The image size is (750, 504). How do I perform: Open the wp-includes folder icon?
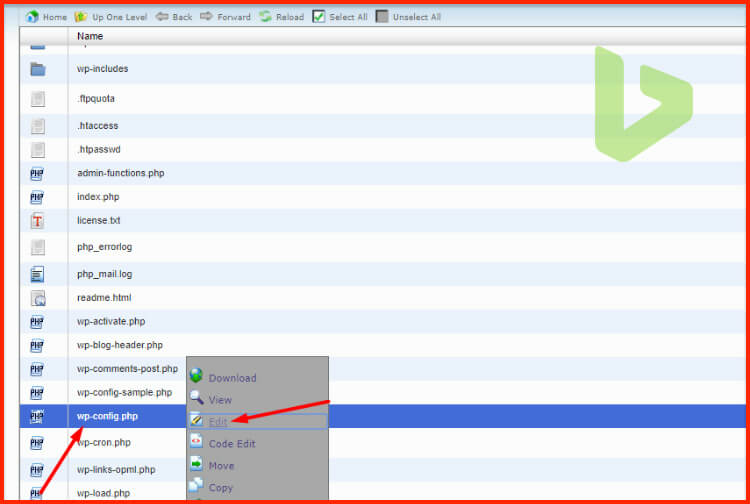coord(38,69)
